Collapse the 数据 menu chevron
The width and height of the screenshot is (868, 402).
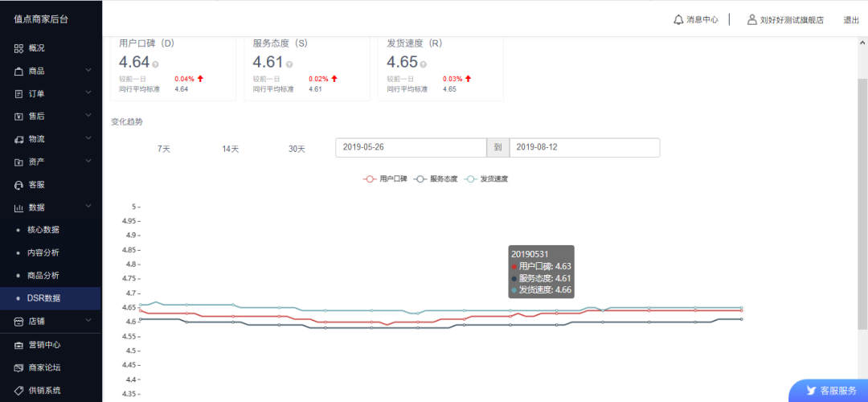(x=88, y=207)
